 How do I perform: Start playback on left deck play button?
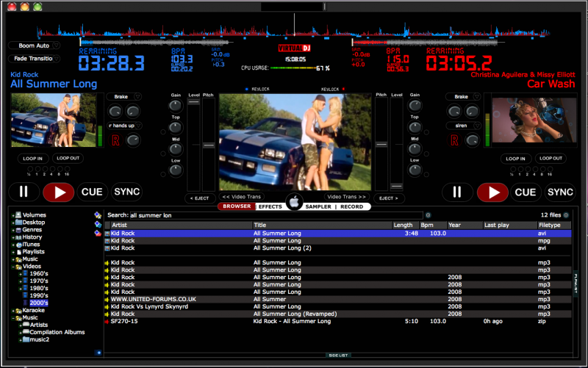(x=59, y=192)
